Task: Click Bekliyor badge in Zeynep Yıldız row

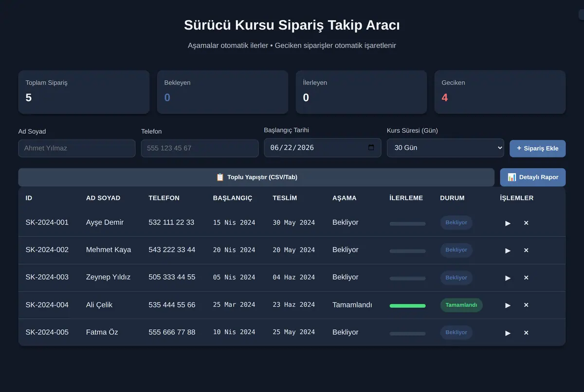Action: (456, 278)
